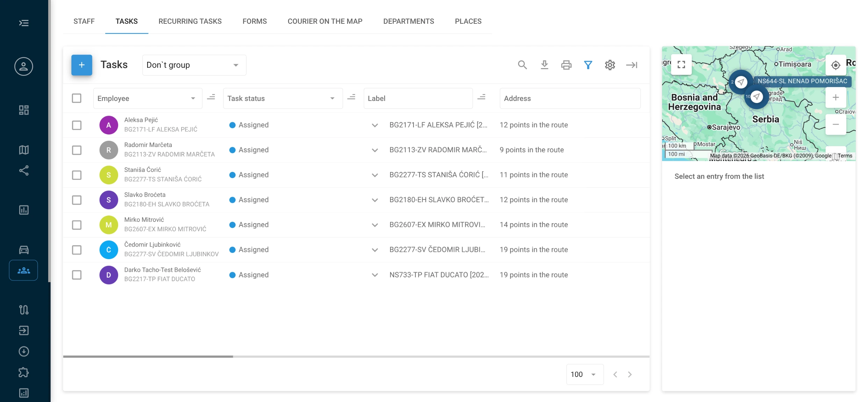Open COURIER ON THE MAP tab
This screenshot has width=868, height=402.
(325, 21)
